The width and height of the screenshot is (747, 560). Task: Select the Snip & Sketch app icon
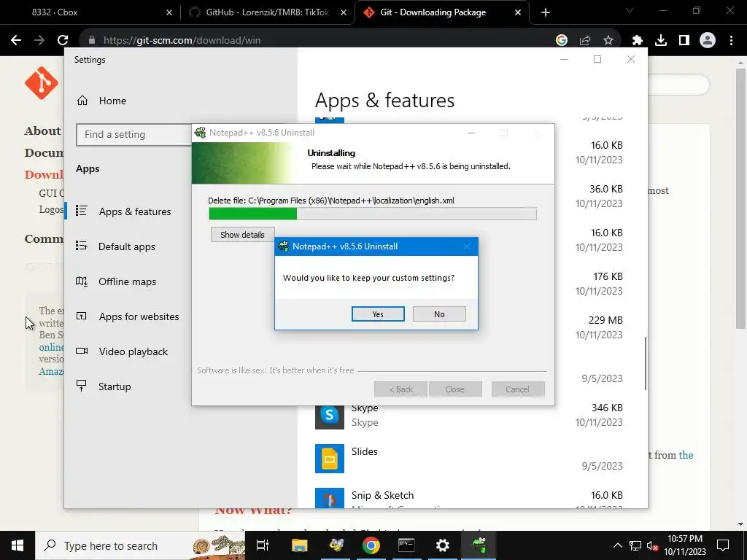point(330,497)
